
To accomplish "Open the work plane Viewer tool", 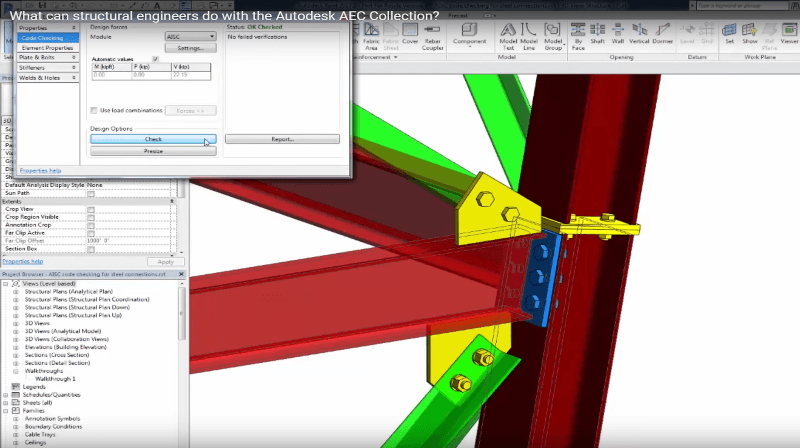I will (x=787, y=36).
